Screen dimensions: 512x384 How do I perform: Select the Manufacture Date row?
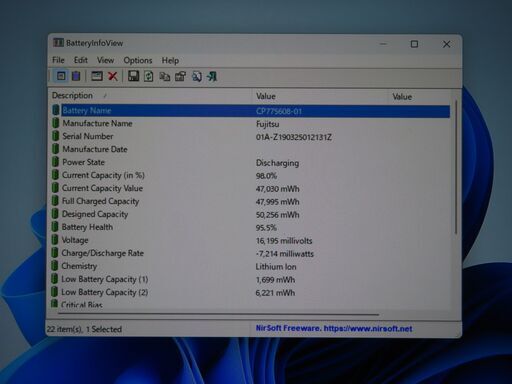coord(251,149)
